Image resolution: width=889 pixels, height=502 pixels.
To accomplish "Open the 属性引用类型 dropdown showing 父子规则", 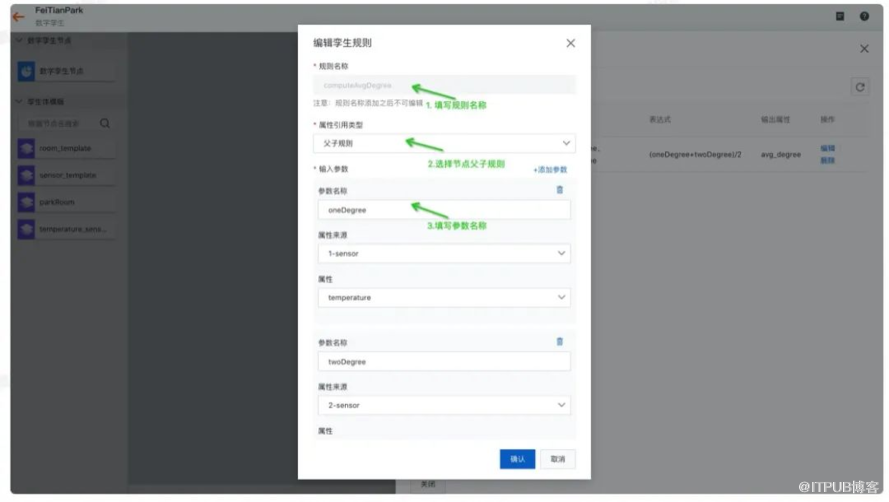I will (x=444, y=144).
